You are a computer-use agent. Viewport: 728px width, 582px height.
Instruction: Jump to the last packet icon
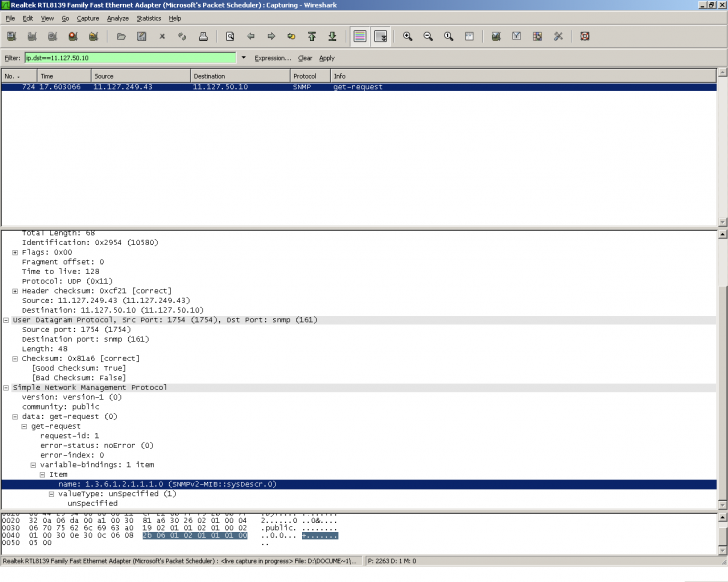(x=332, y=37)
